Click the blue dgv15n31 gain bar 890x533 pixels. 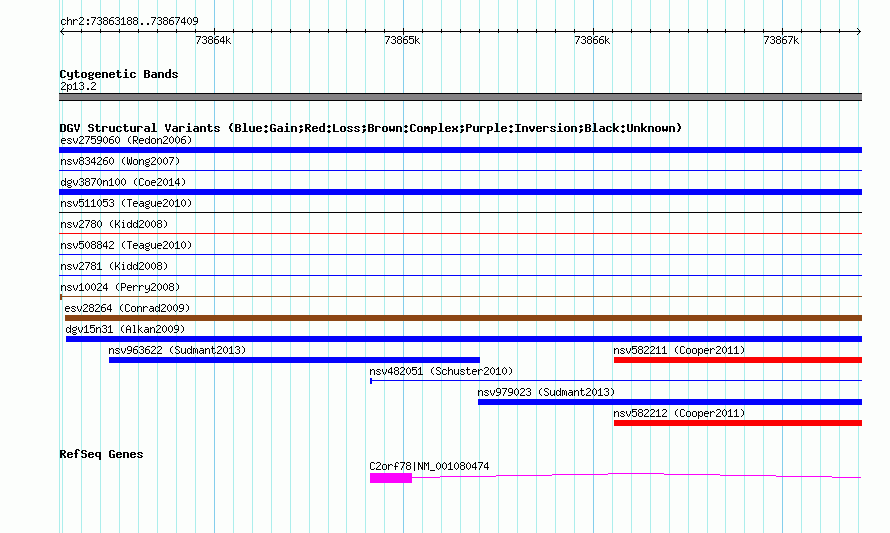(464, 339)
